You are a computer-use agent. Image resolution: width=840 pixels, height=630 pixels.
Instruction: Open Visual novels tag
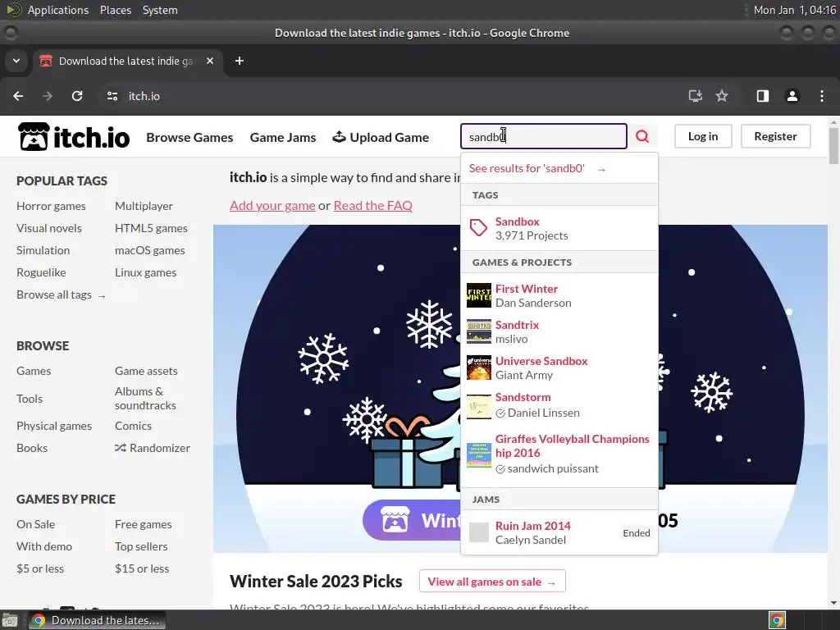(48, 228)
